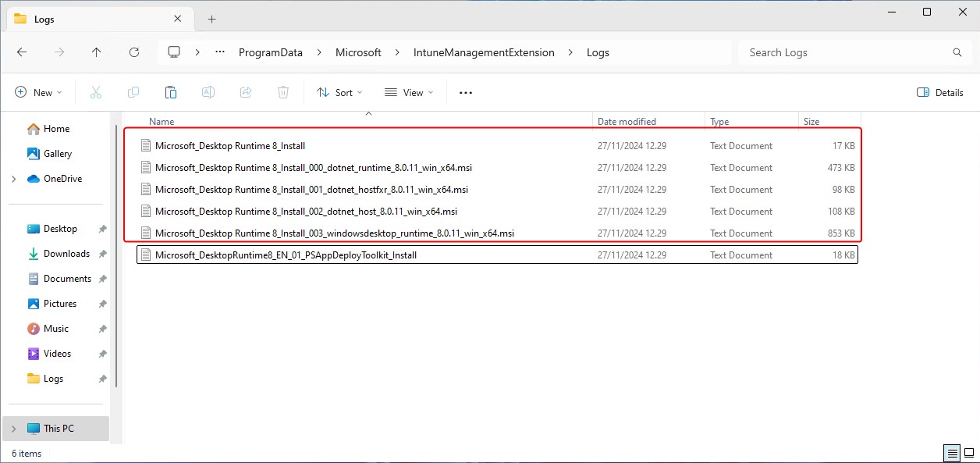Unpin Videos from Quick access

102,354
